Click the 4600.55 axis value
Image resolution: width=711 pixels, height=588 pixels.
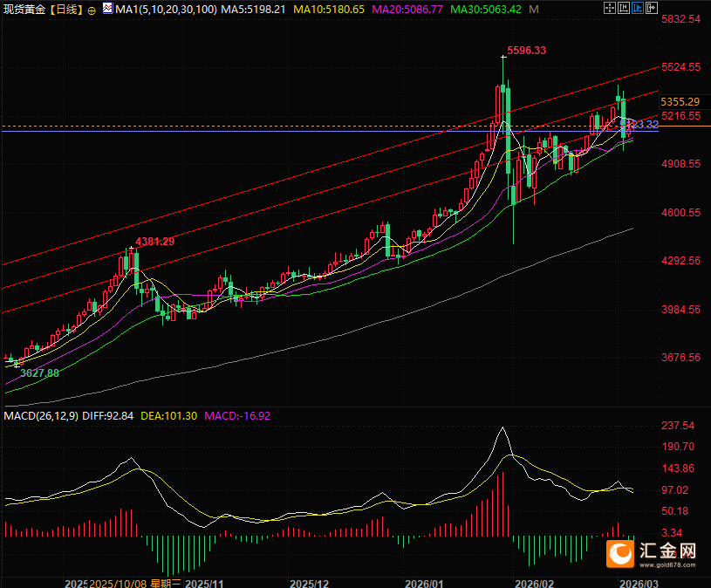(681, 212)
